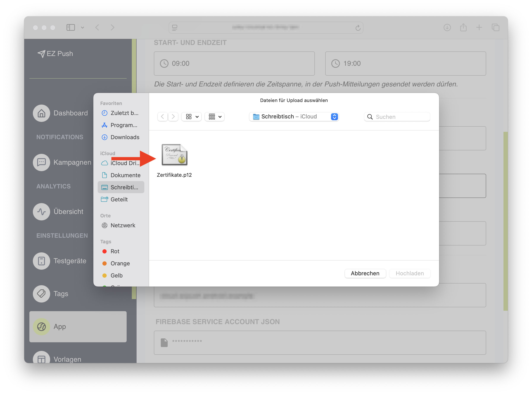Select Schreibtisch in the sidebar
Viewport: 532px width, 395px height.
pos(121,187)
